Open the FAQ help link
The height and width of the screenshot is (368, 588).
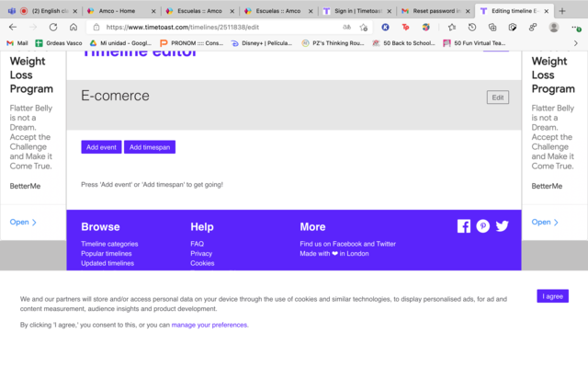tap(197, 244)
